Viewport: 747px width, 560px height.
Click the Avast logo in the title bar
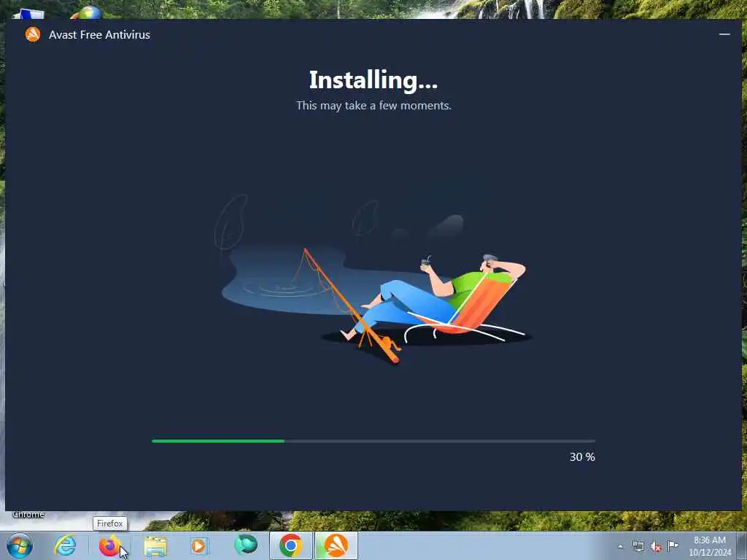coord(33,34)
